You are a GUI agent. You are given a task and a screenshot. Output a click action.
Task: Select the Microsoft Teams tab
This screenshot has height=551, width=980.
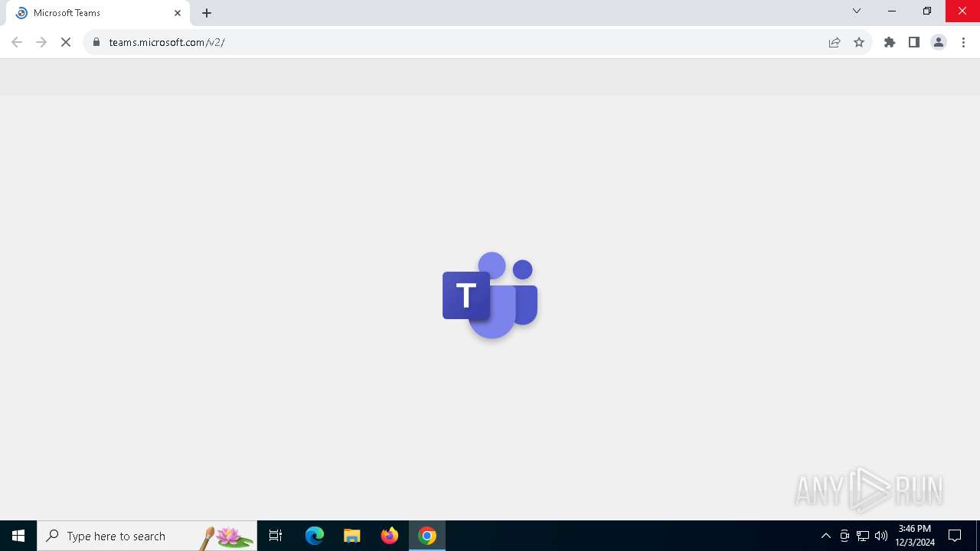96,13
